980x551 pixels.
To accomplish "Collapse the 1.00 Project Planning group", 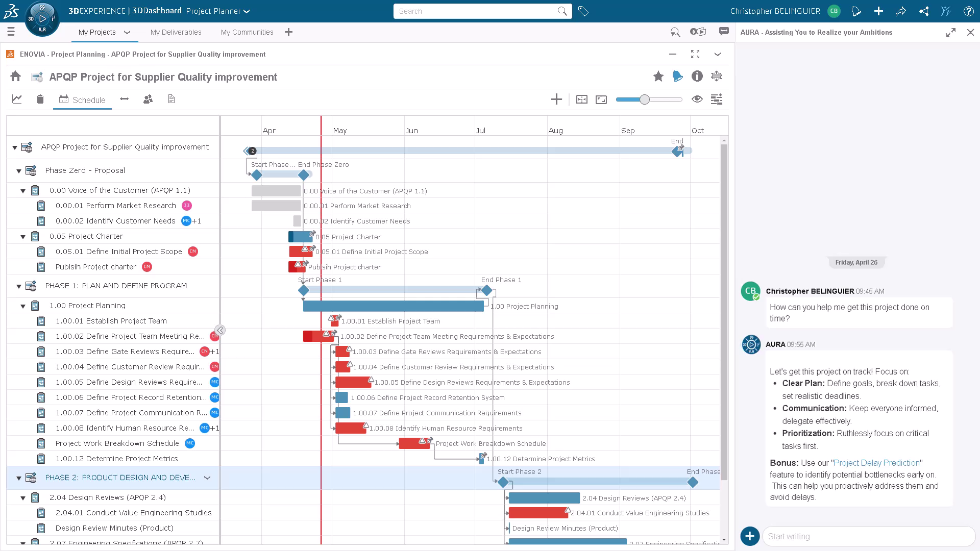I will point(23,306).
